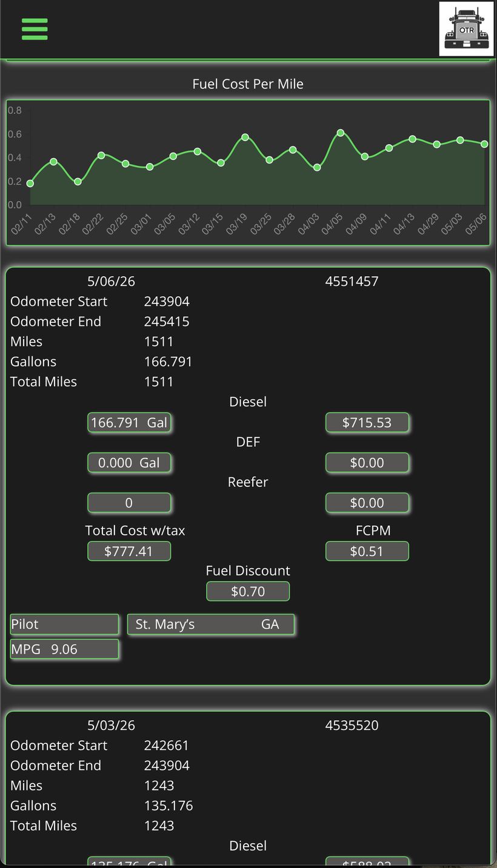
Task: Select the DEF 0.000 Gal field
Action: (x=129, y=463)
